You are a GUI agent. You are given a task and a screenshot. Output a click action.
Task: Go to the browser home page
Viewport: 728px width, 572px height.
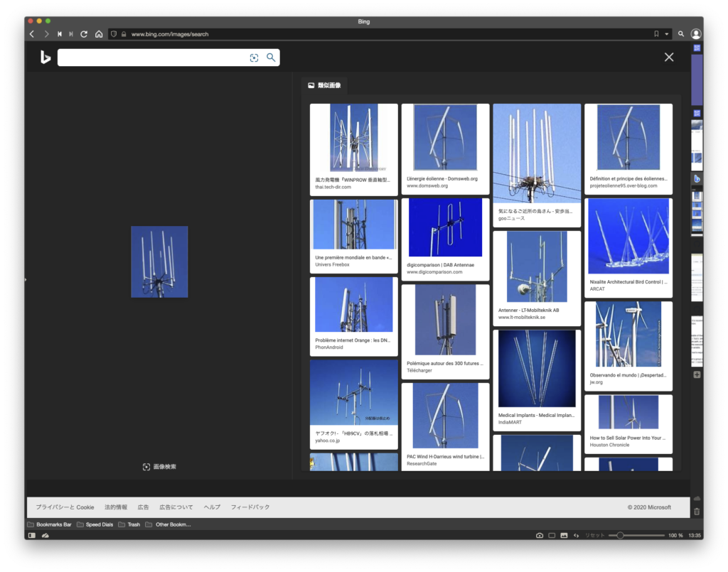(98, 34)
